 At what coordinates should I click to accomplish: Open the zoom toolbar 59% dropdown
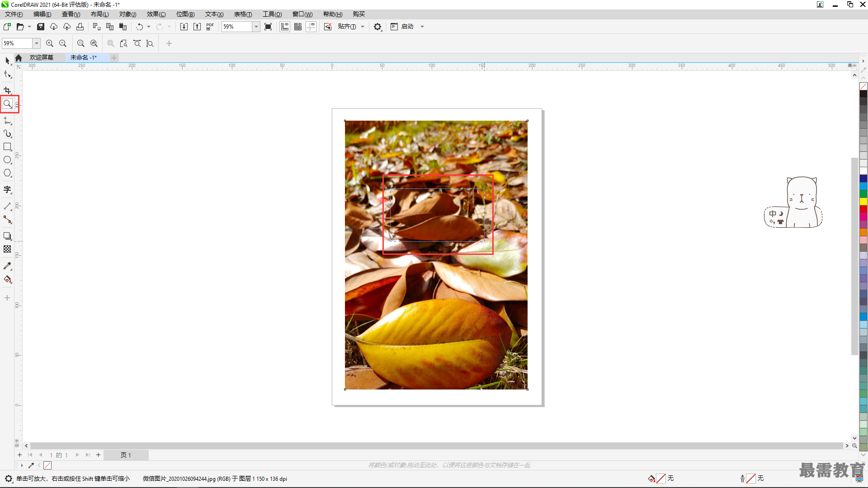37,43
